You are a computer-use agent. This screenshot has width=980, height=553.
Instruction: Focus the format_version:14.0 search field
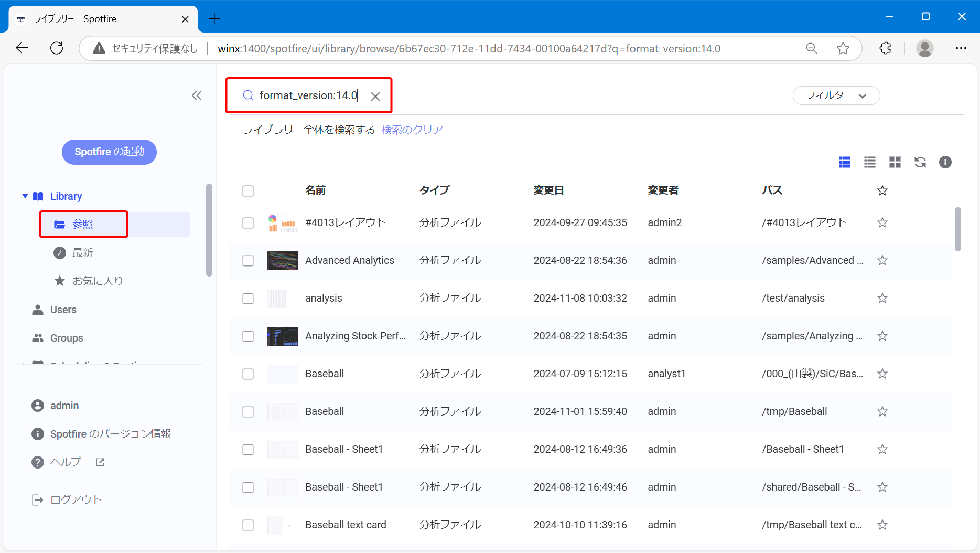pos(309,95)
